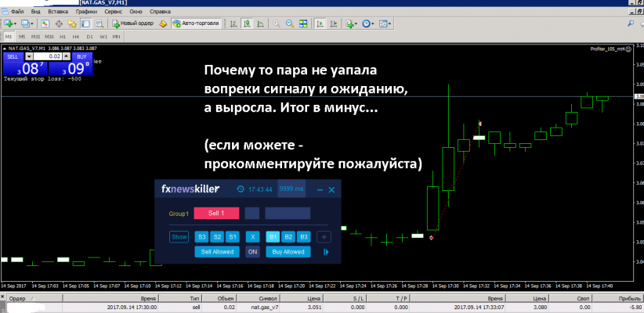644x313 pixels.
Task: Click the tile windows grid icon
Action: pos(302,24)
